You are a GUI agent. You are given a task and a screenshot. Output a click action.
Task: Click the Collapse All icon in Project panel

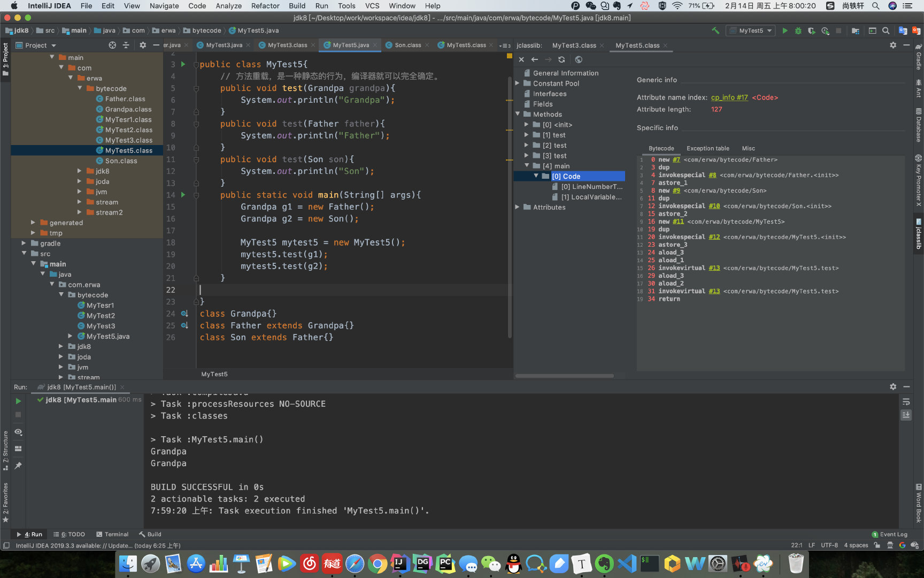(x=126, y=45)
